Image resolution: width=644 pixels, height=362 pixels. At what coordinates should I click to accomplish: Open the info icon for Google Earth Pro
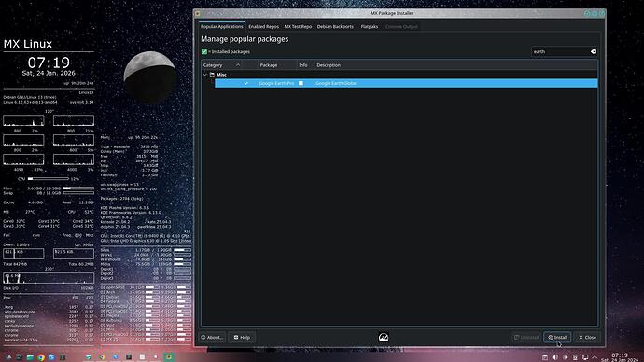point(301,83)
